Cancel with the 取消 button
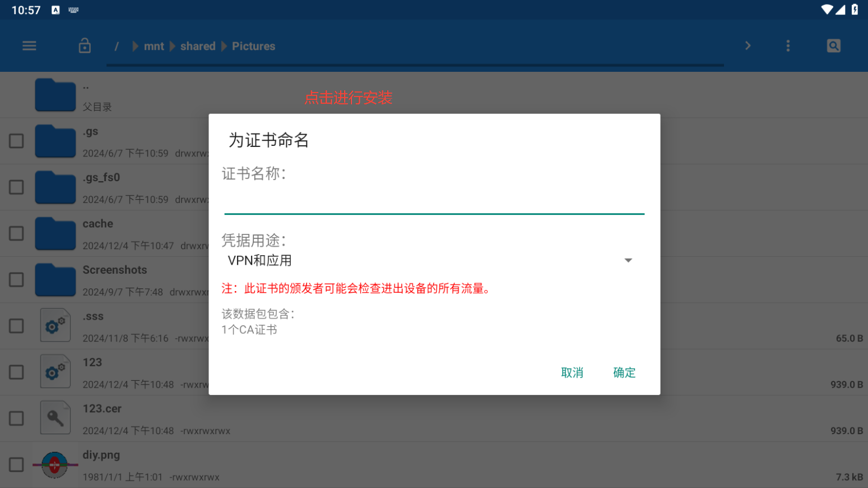 point(572,372)
